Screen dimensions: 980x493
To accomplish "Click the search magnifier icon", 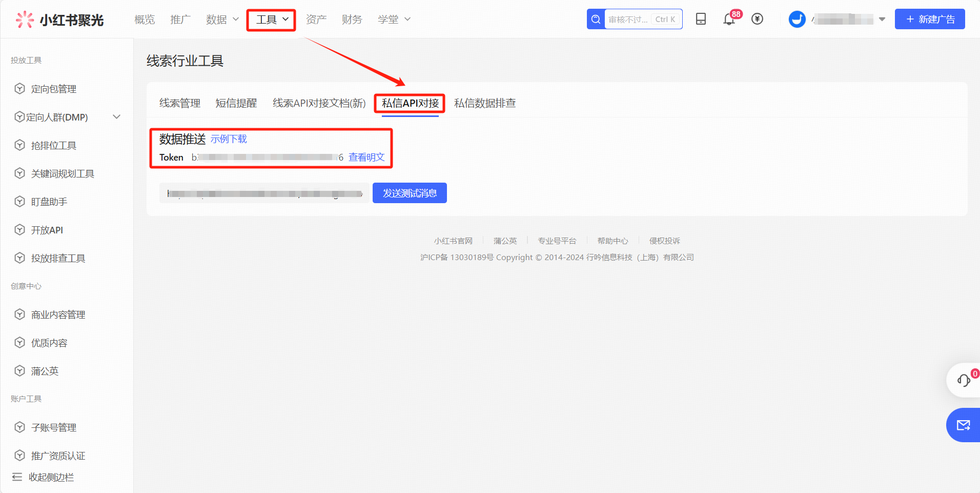I will tap(596, 19).
